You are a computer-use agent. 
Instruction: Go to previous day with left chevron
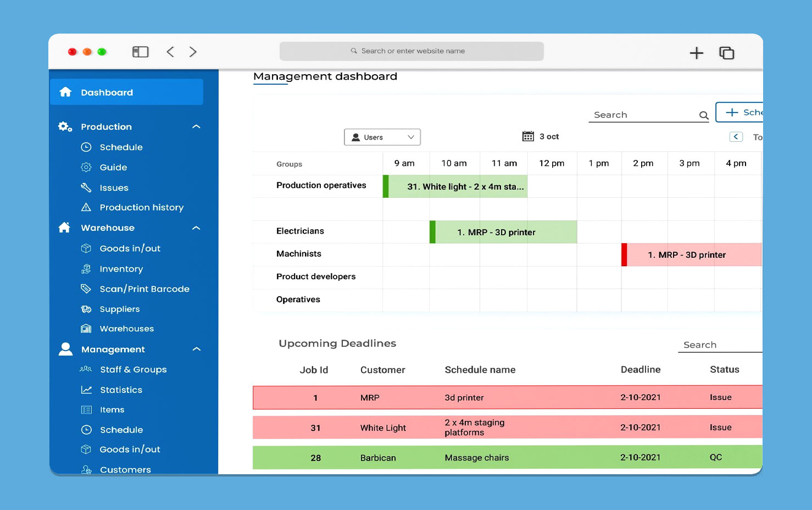click(x=736, y=137)
